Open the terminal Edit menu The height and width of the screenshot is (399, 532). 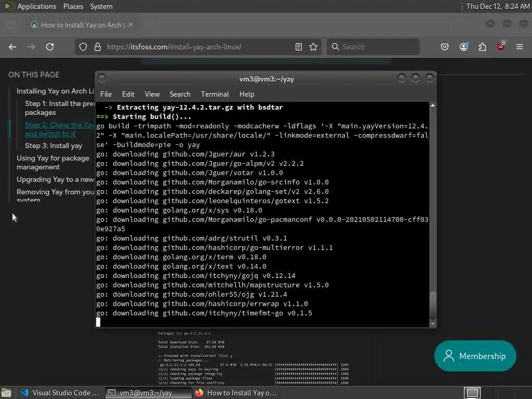(x=128, y=95)
